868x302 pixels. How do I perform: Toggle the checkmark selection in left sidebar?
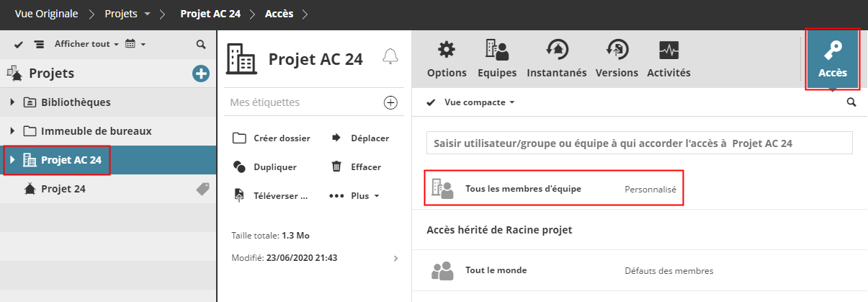click(x=19, y=45)
